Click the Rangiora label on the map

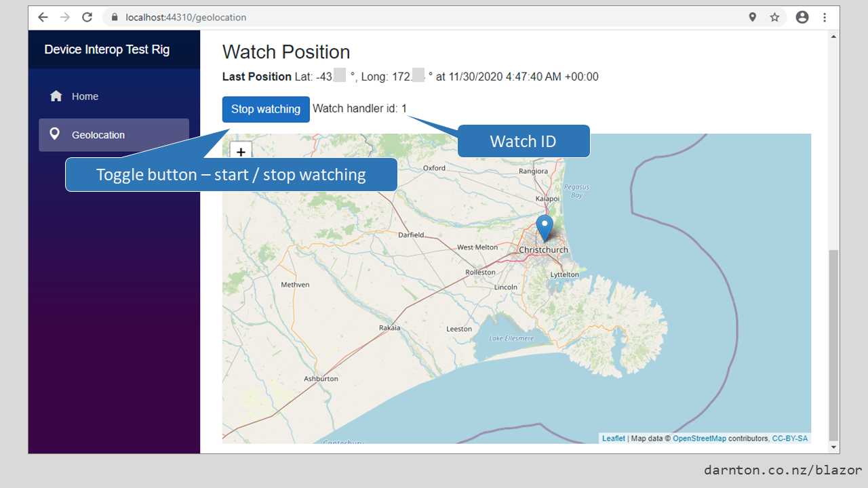[x=533, y=171]
